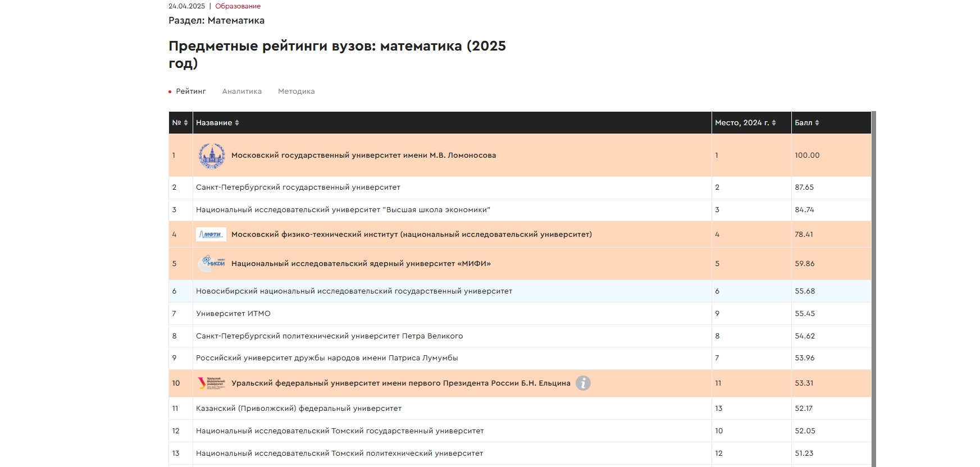
Task: Open Национальный исследовательский ядерный университет «МИФИ»
Action: [361, 263]
